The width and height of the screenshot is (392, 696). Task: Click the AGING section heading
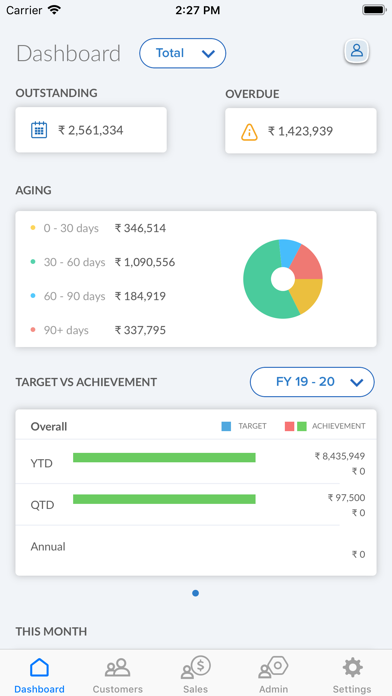33,190
